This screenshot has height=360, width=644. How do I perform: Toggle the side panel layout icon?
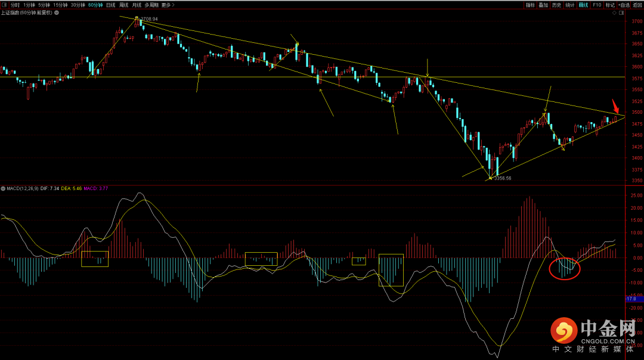coord(621,13)
